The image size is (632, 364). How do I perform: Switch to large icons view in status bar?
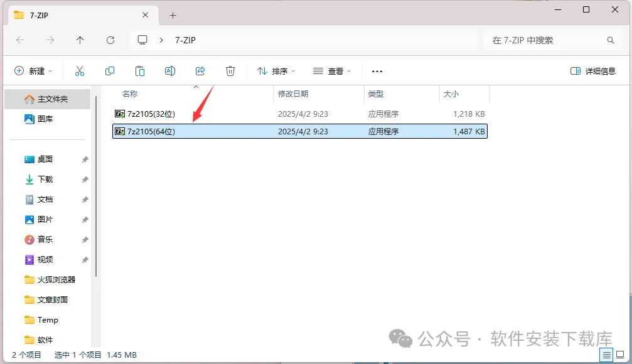620,355
